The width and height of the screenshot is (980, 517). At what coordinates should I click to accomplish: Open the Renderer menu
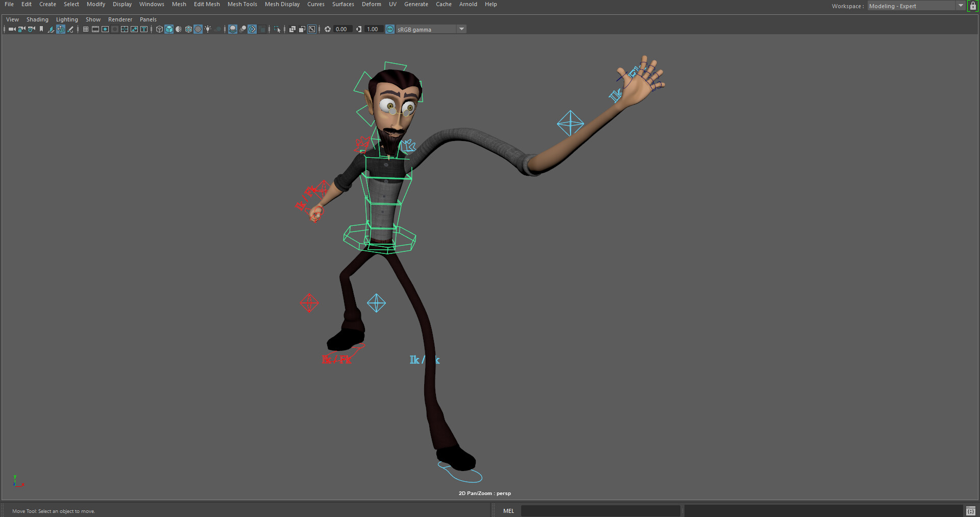[x=120, y=19]
